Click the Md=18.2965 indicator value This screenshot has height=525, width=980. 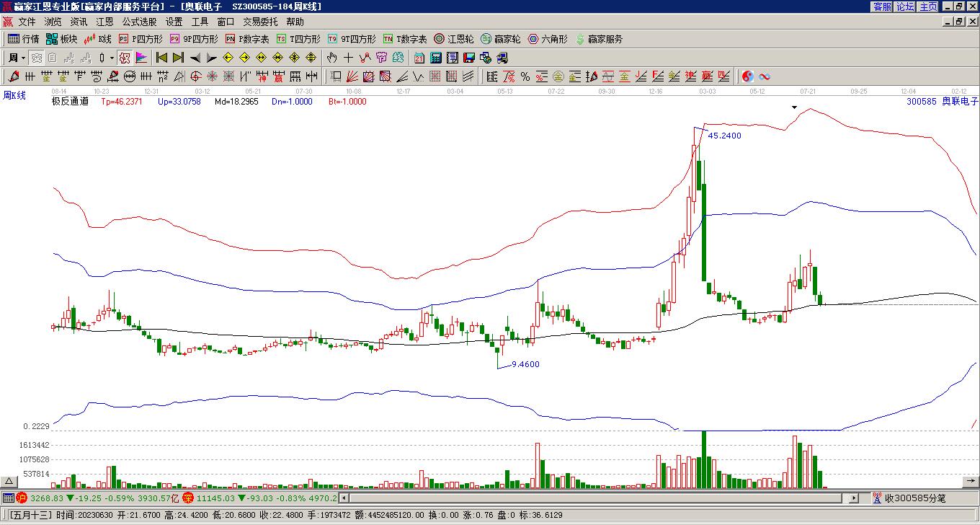pos(236,102)
